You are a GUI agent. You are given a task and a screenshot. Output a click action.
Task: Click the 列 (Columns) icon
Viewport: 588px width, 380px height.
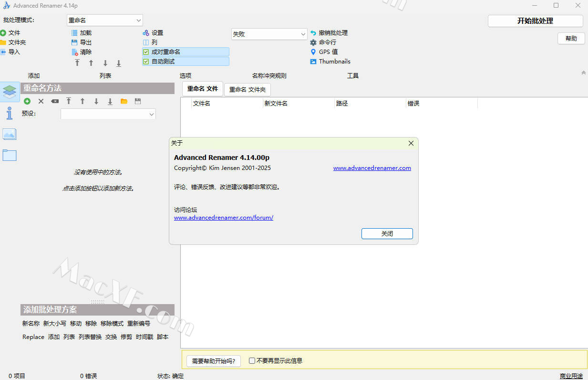[x=146, y=42]
